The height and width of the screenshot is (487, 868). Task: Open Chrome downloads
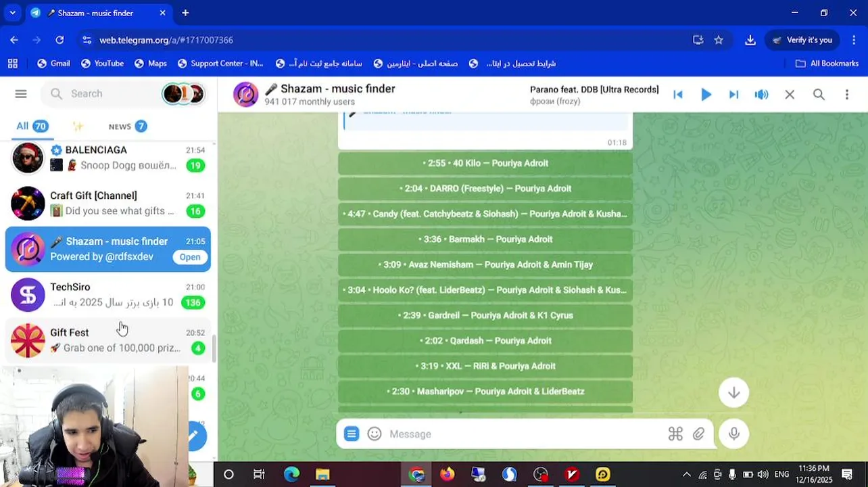(x=750, y=40)
